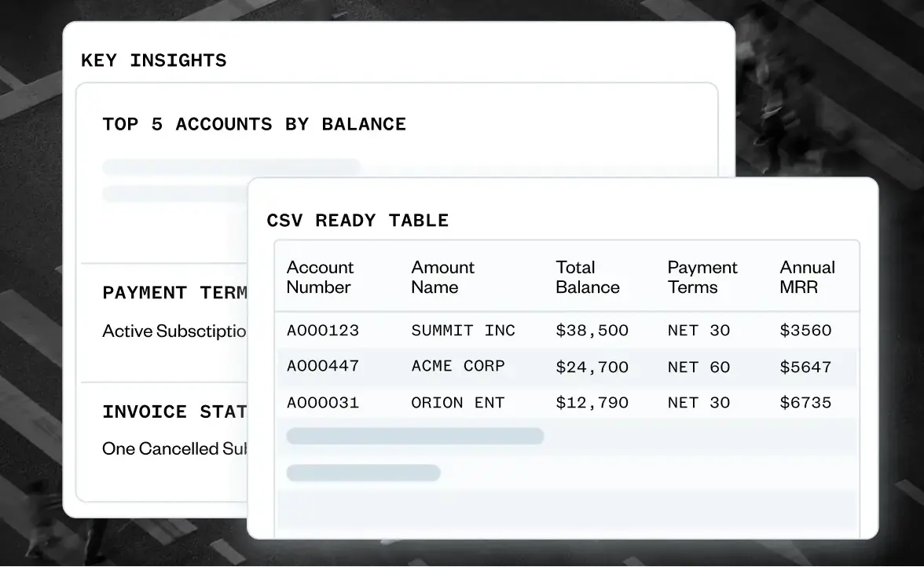The image size is (924, 567).
Task: Click the $38,500 balance cell
Action: click(592, 331)
